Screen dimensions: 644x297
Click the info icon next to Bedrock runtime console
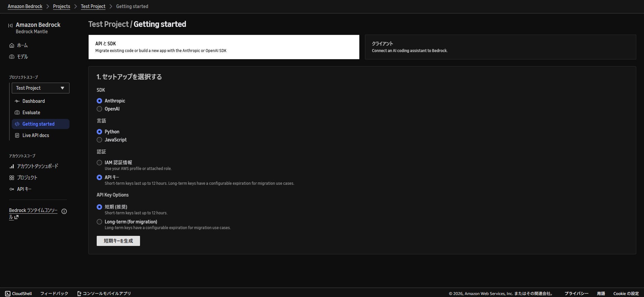tap(64, 211)
